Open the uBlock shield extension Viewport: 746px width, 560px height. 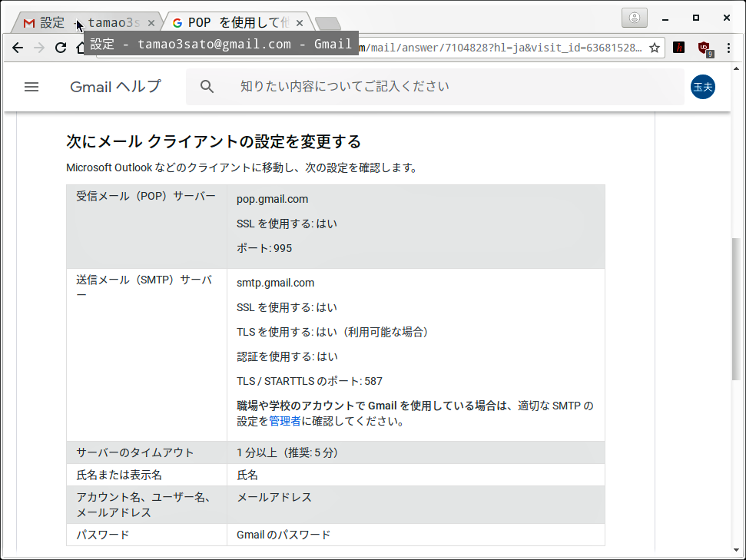pyautogui.click(x=705, y=48)
